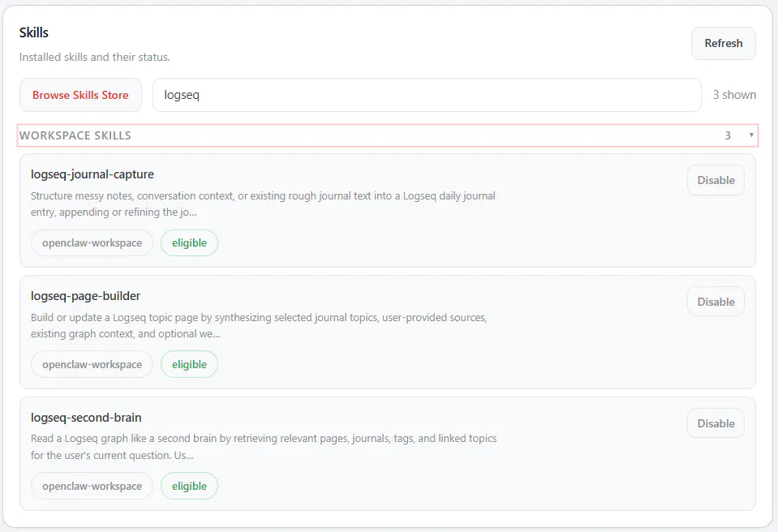Click the Refresh button
The height and width of the screenshot is (532, 778).
point(723,43)
